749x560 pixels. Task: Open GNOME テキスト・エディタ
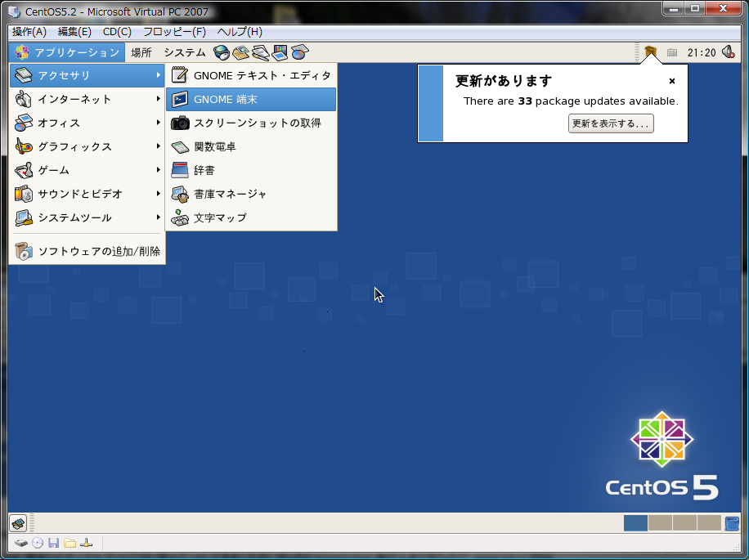251,75
